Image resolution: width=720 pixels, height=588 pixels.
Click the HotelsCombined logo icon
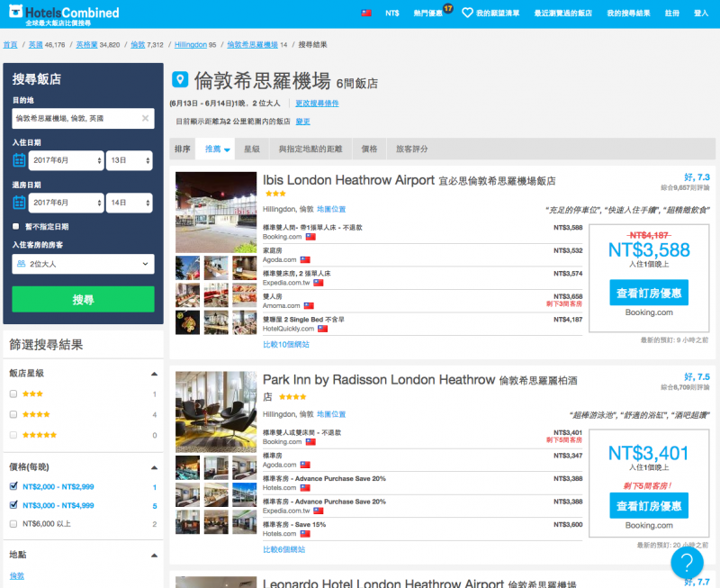click(x=15, y=11)
